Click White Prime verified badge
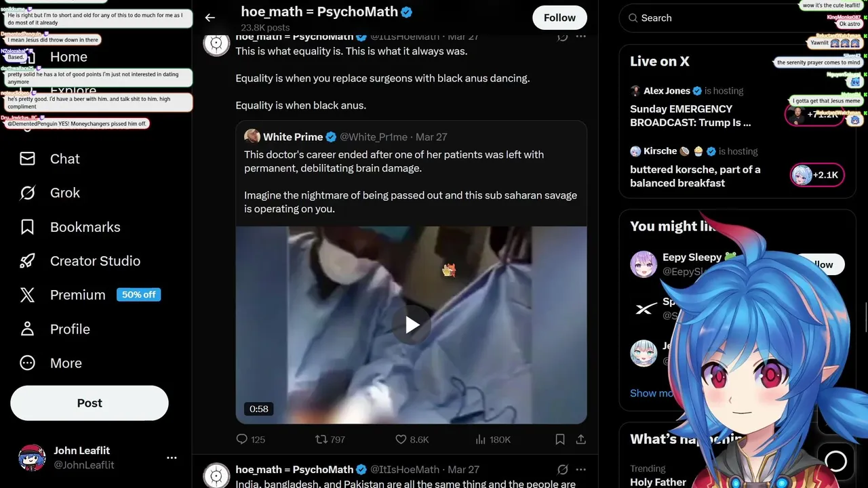868x488 pixels. click(331, 137)
